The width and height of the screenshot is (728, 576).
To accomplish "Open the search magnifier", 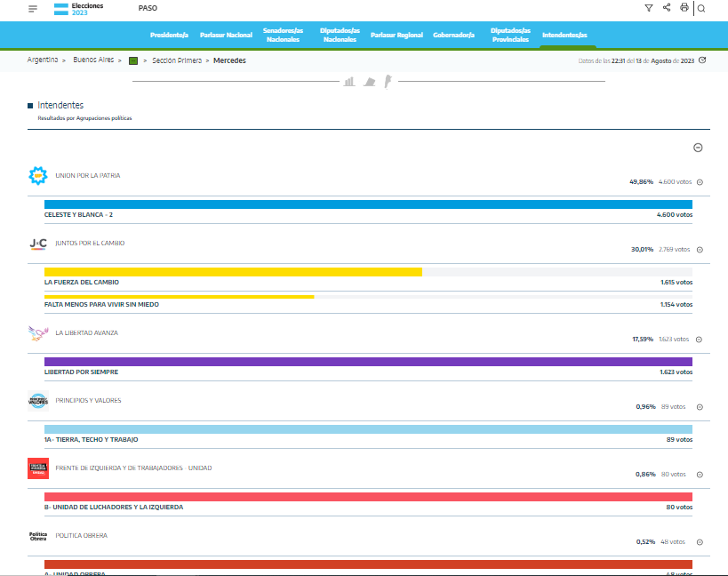I will 701,9.
